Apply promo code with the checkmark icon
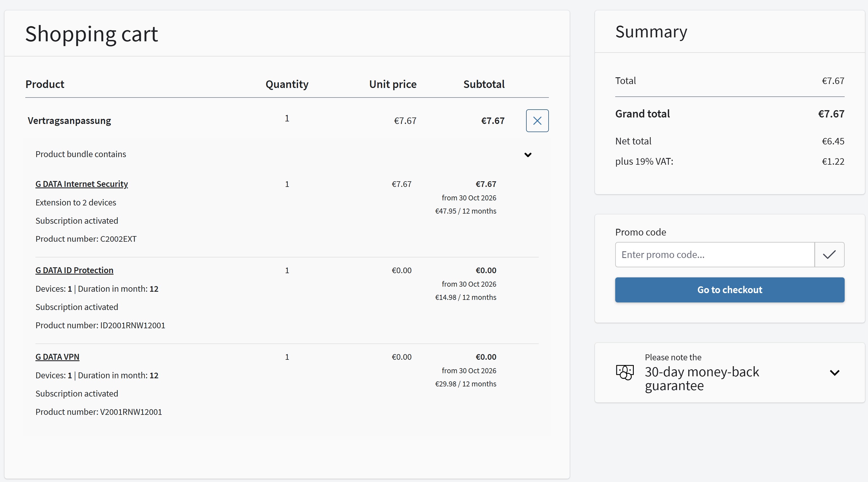 (829, 255)
